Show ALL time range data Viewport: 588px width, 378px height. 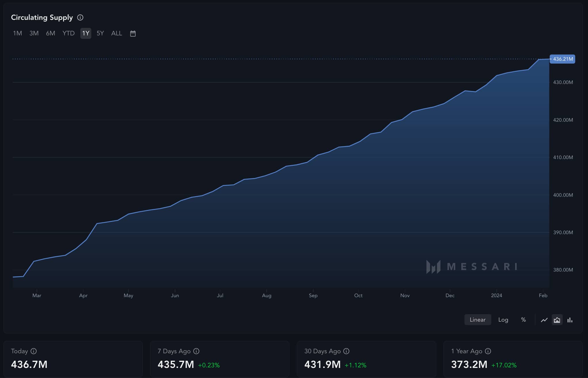(117, 33)
